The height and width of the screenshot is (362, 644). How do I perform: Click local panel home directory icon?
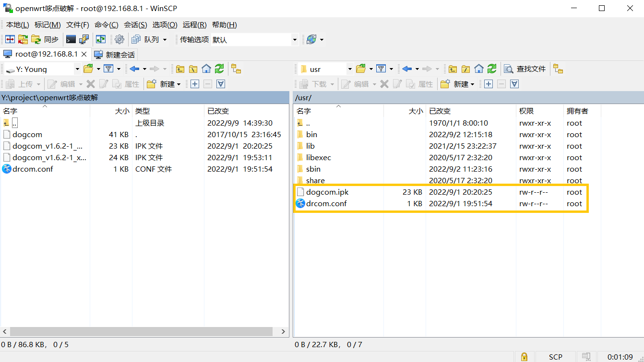[x=206, y=69]
